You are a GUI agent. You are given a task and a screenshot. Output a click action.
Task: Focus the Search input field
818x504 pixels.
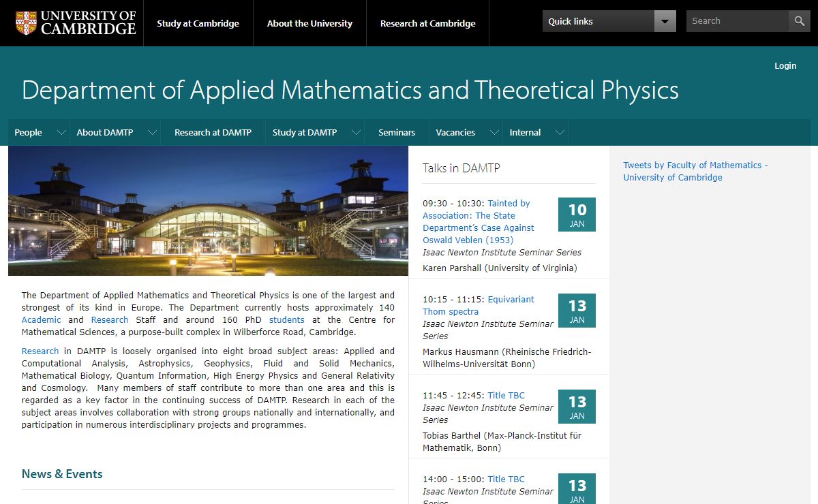pyautogui.click(x=738, y=21)
